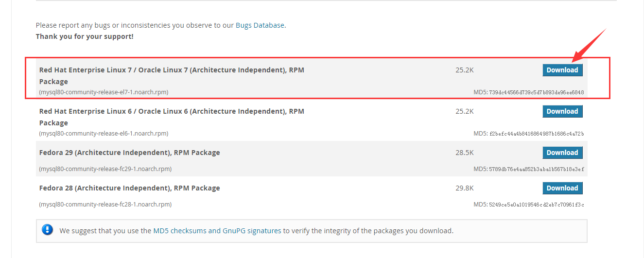The image size is (644, 258).
Task: Download the Oracle Linux 6 RPM package
Action: pyautogui.click(x=562, y=111)
